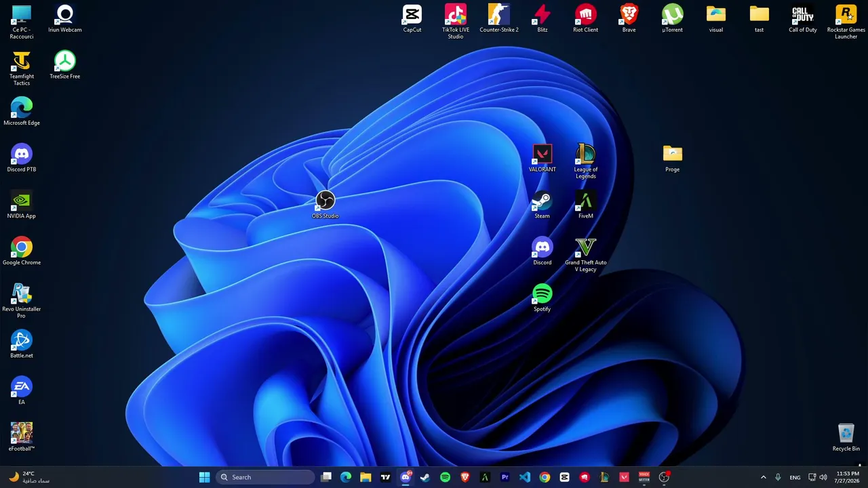Open Google Chrome from the taskbar
The image size is (868, 488).
[545, 477]
